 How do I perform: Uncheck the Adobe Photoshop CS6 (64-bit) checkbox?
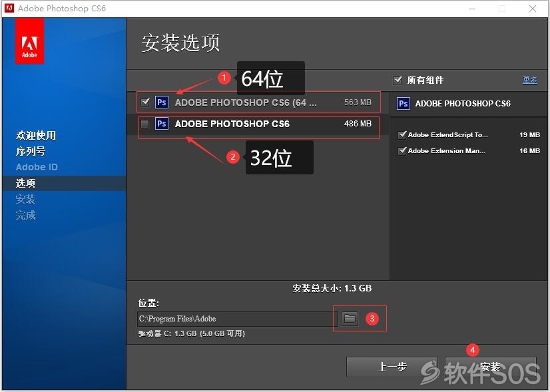click(145, 102)
